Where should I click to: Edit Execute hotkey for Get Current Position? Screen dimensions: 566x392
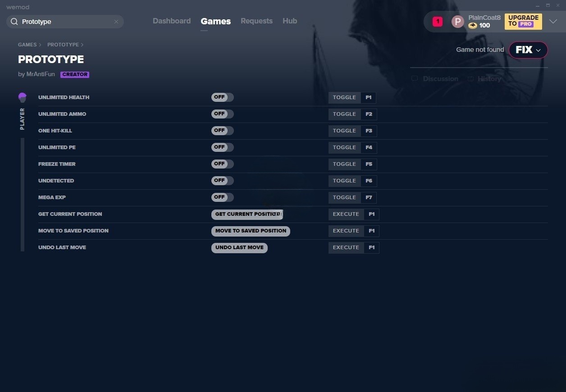[371, 214]
